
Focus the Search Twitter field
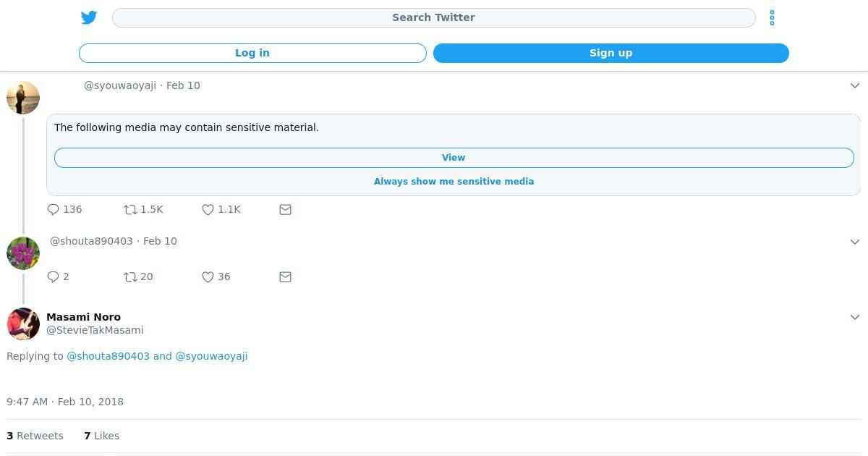[x=433, y=17]
